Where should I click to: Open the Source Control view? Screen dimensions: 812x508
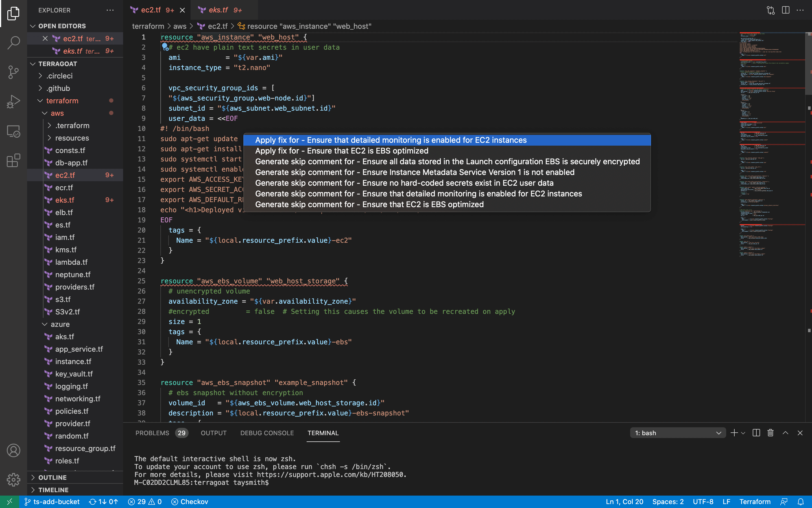(14, 72)
